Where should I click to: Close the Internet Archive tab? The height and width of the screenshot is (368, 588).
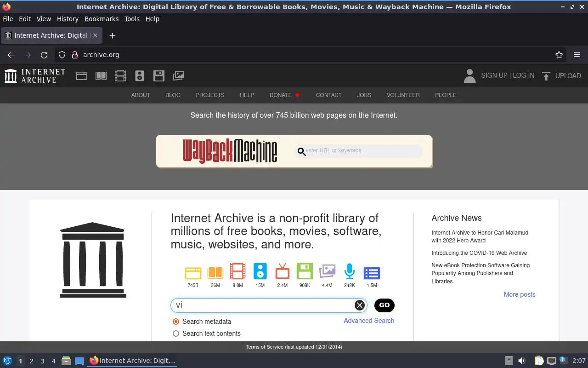[x=95, y=35]
